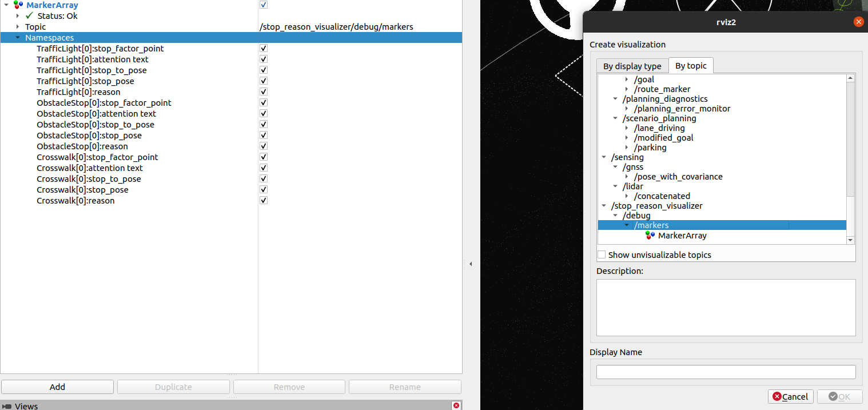Click the MarkerArray icon in the displays panel

(18, 5)
